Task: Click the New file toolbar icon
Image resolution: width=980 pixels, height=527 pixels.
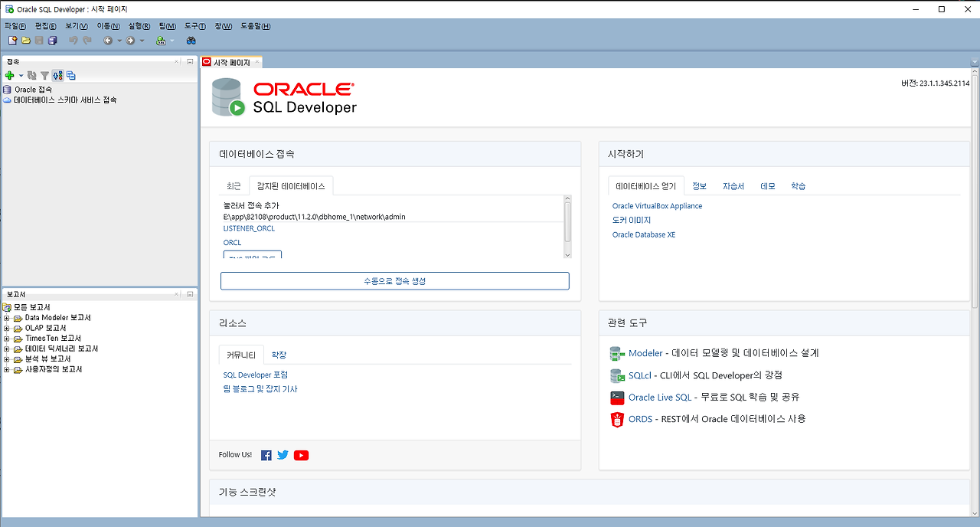Action: (x=12, y=41)
